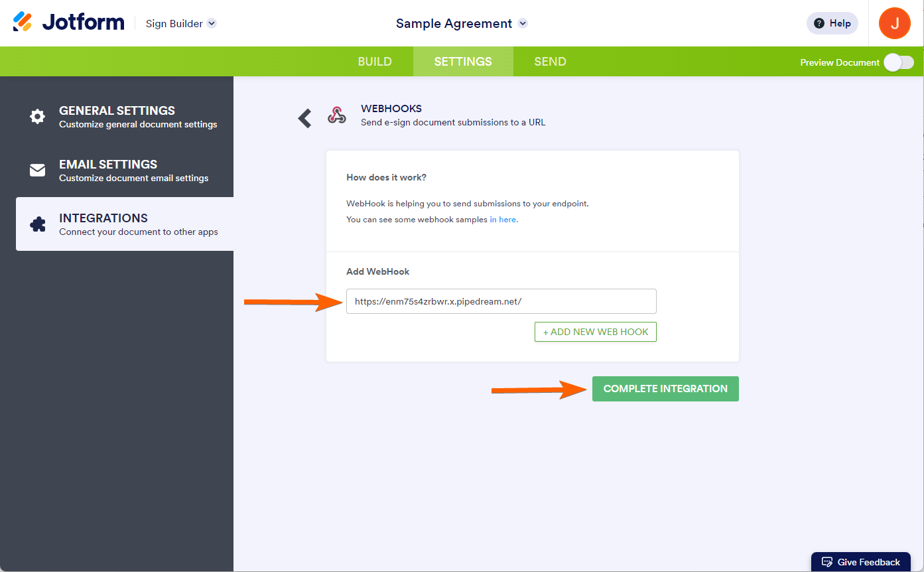Expand the Sign Builder dropdown
The image size is (924, 572).
(x=212, y=23)
